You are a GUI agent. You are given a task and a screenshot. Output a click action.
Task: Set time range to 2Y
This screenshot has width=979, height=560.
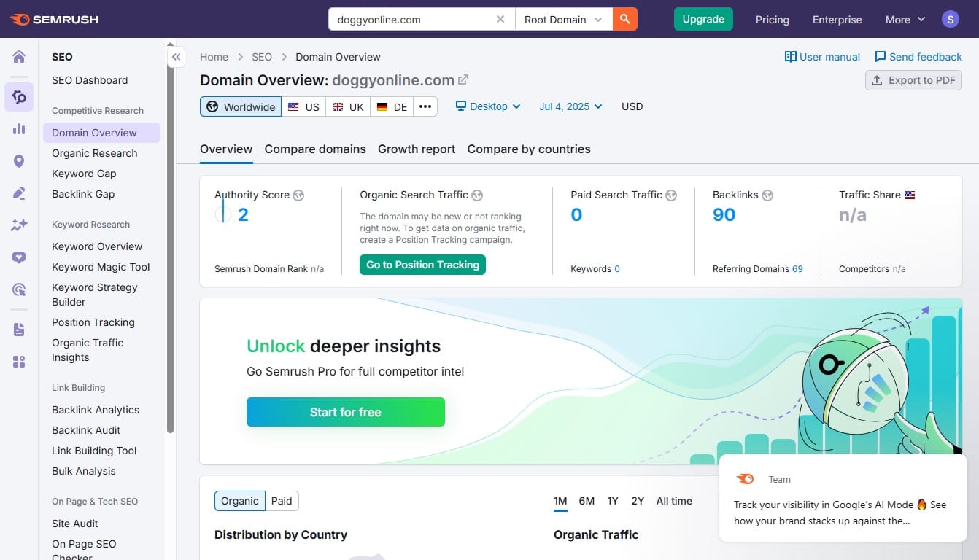[x=638, y=501]
